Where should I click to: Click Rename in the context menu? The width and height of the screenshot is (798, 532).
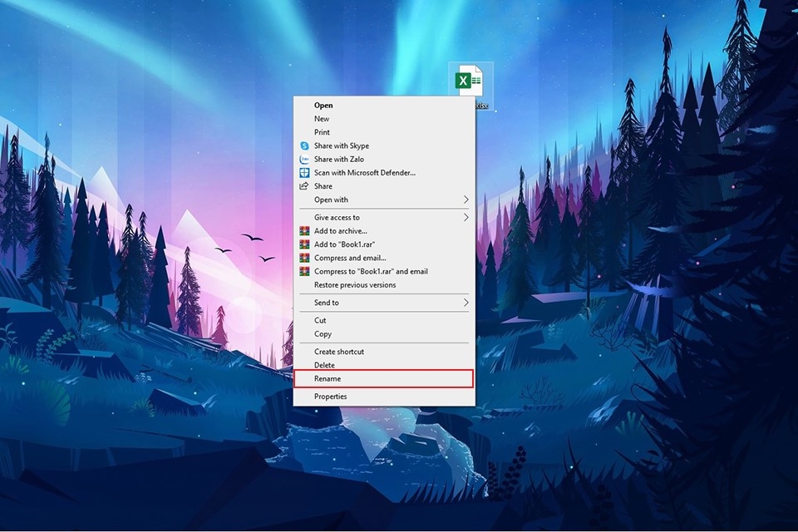coord(384,379)
